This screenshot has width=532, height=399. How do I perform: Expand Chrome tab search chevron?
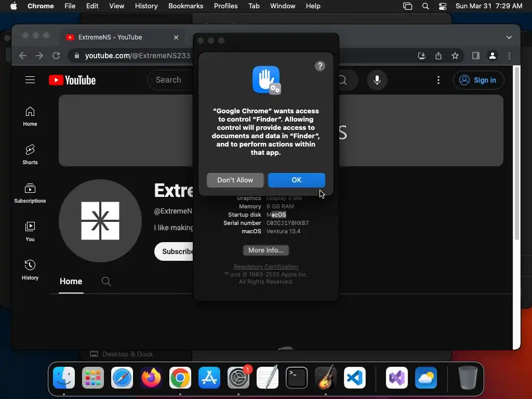[x=509, y=37]
